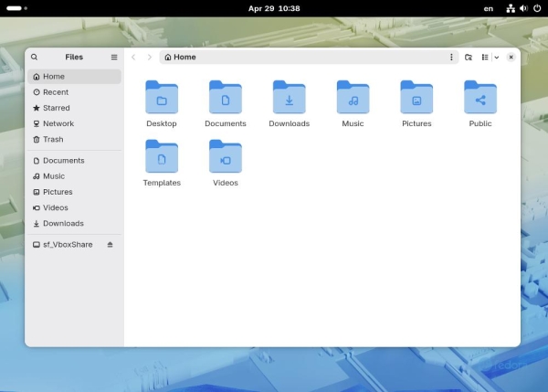Image resolution: width=548 pixels, height=392 pixels.
Task: Toggle between list and grid view
Action: [x=485, y=57]
